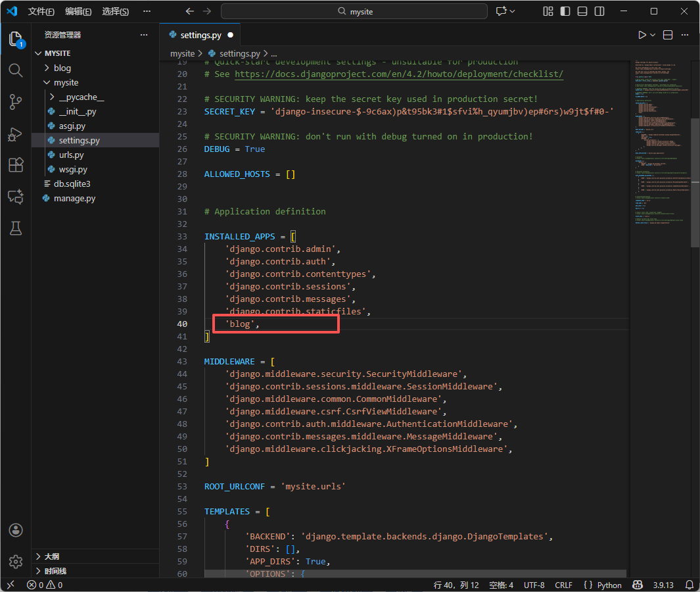The width and height of the screenshot is (700, 592).
Task: Open urls.py in the file explorer
Action: tap(71, 155)
